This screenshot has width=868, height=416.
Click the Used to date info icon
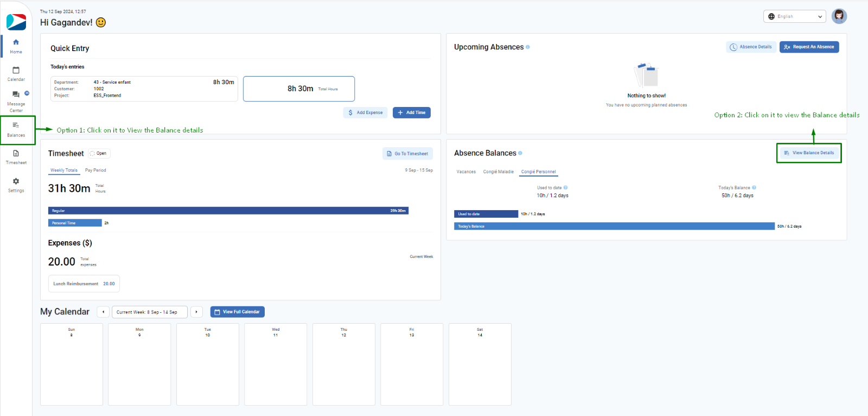(x=565, y=187)
